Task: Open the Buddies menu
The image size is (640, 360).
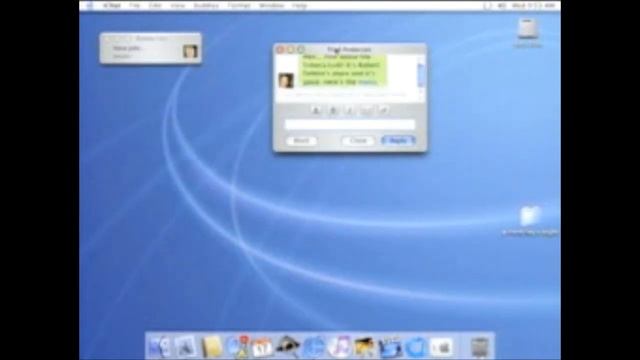Action: click(206, 5)
